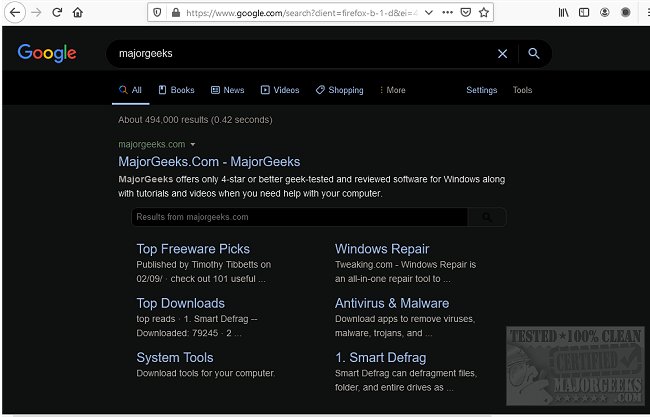Open the MajorGeeks.Com - MajorGeeks result
Screen dimensions: 650x417
(209, 162)
